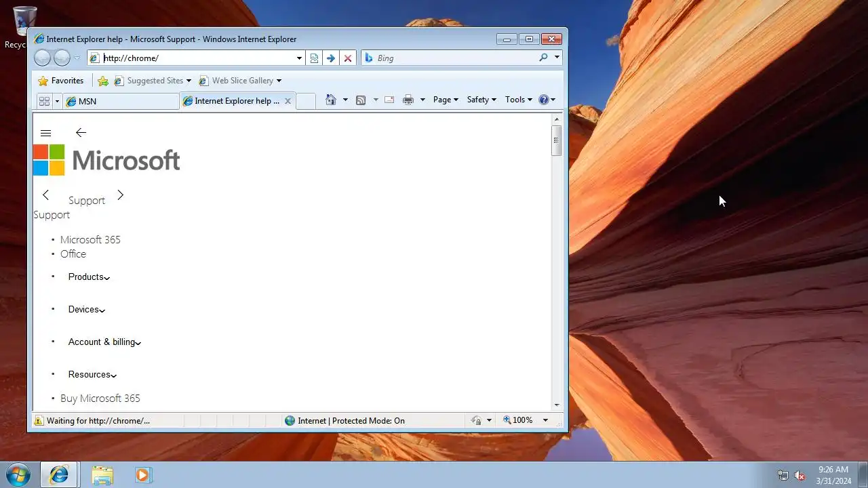Click the RSS Feeds icon

pyautogui.click(x=361, y=100)
